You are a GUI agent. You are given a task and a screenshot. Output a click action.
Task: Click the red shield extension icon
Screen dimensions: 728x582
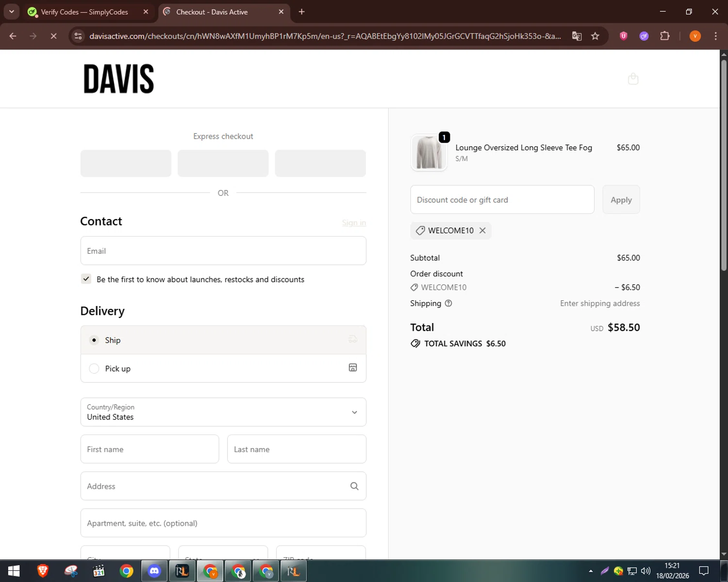pyautogui.click(x=624, y=36)
